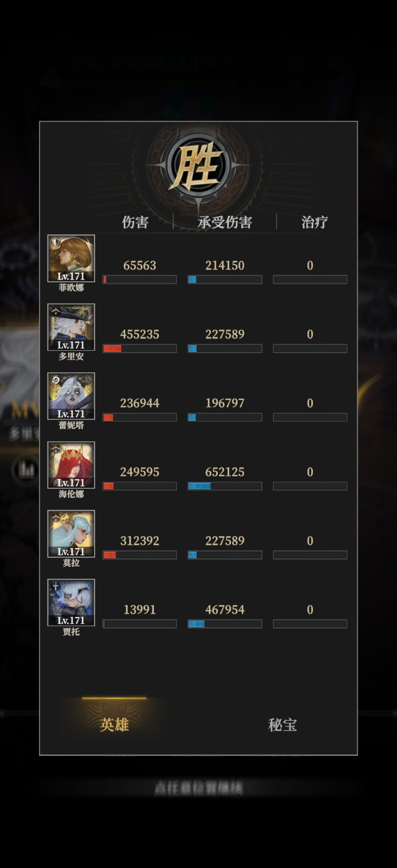Click 贾托's damage-taken bar
The height and width of the screenshot is (868, 397).
click(x=225, y=624)
